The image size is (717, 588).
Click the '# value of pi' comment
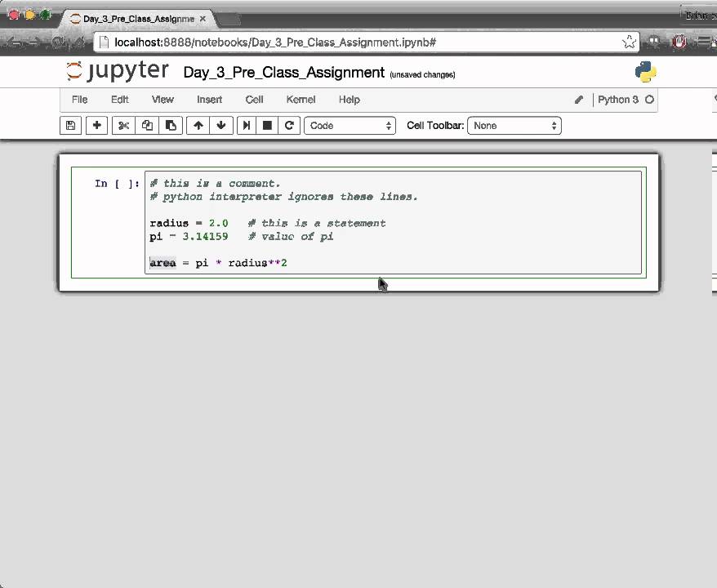[291, 236]
